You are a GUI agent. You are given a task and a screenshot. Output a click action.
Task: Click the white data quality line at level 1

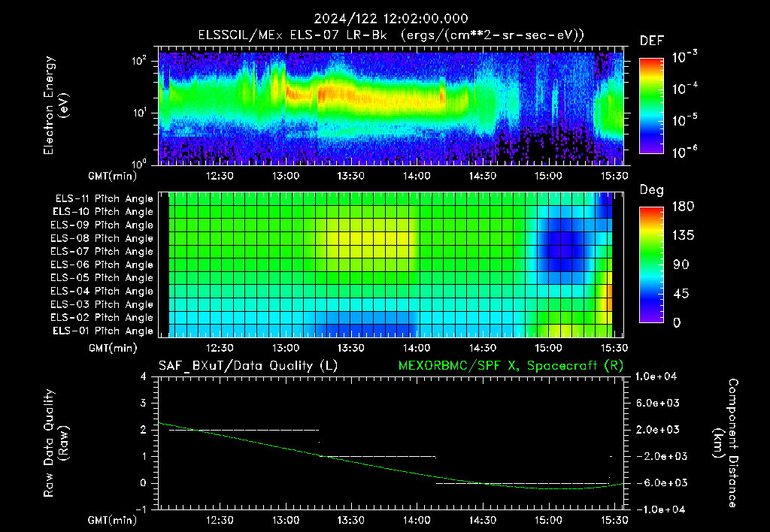tap(378, 457)
